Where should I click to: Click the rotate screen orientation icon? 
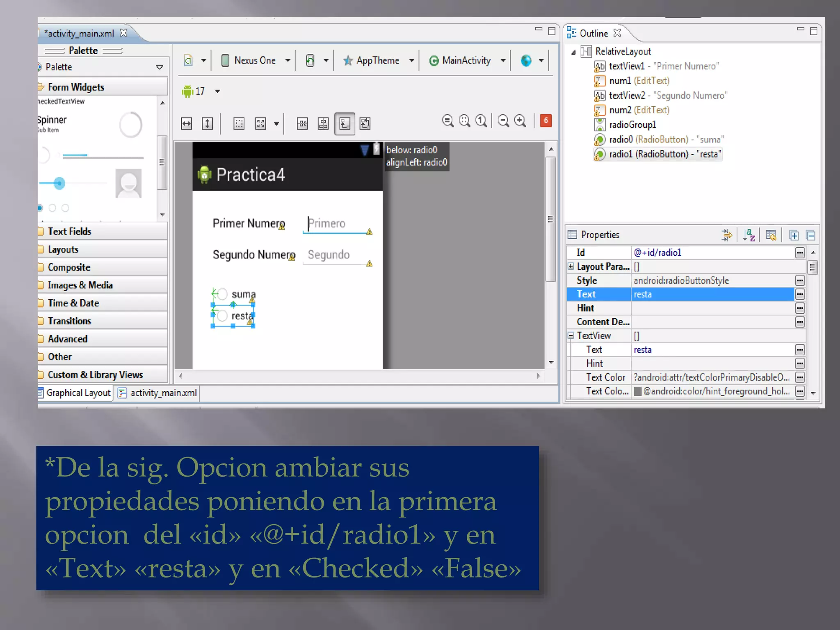(x=310, y=61)
